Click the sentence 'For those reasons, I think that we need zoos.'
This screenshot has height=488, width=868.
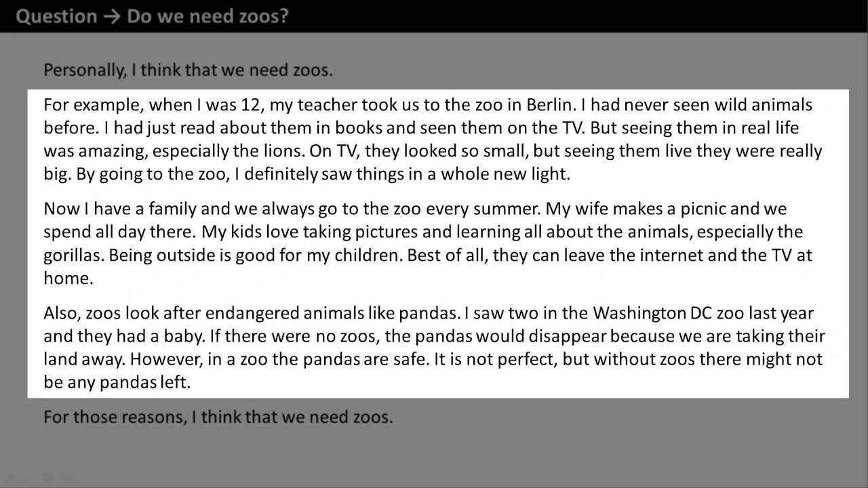pos(218,417)
